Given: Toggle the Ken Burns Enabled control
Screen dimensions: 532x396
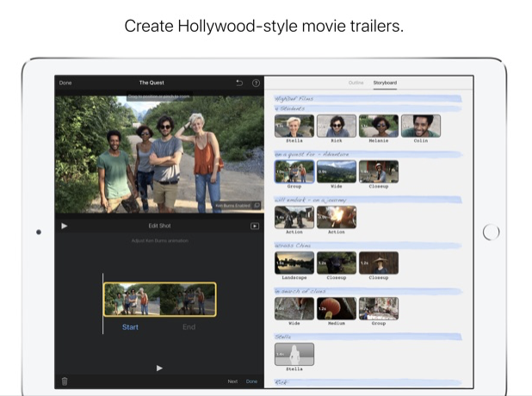Looking at the screenshot, I should tap(238, 206).
